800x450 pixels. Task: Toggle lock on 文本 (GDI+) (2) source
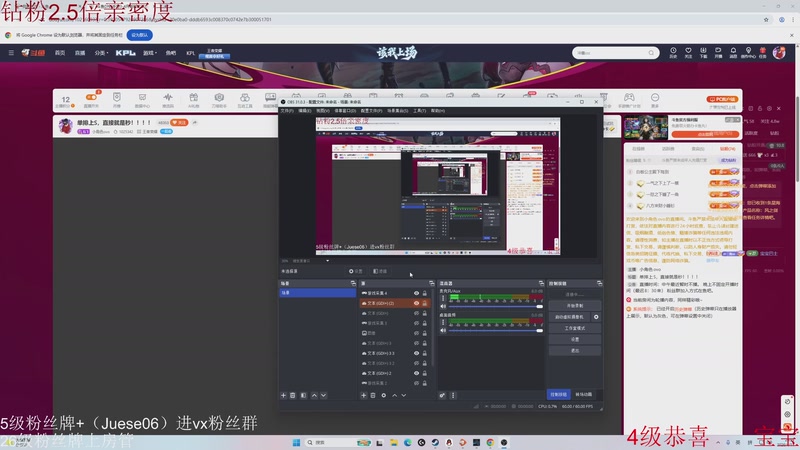424,303
